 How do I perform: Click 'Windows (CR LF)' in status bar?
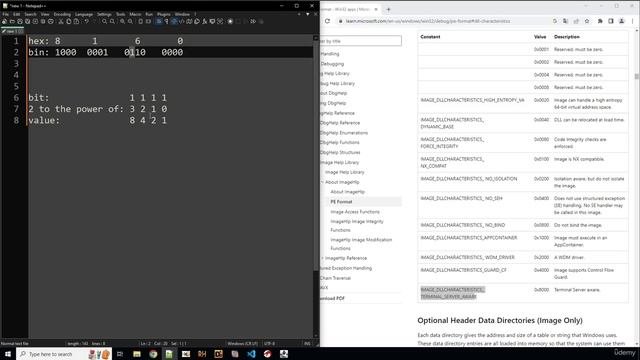[242, 344]
